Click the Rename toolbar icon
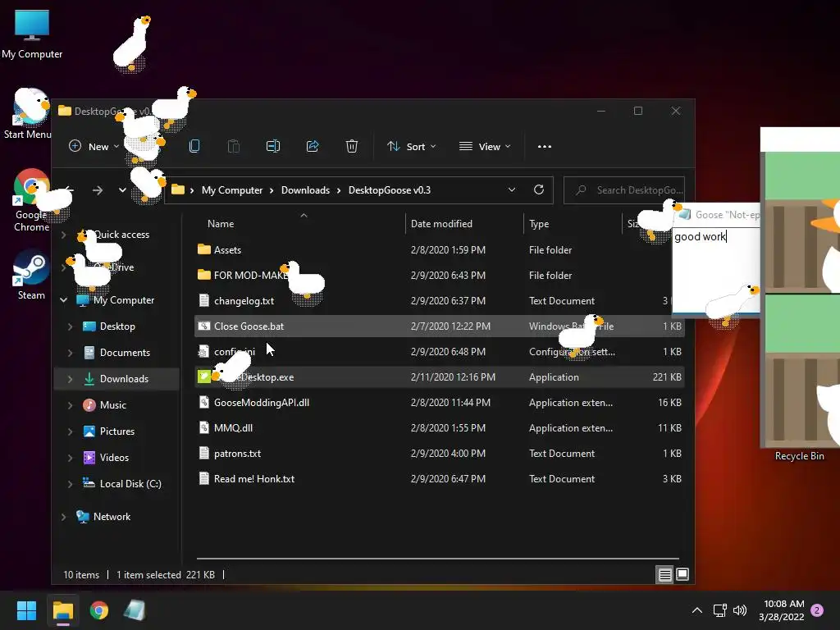The image size is (840, 630). [273, 146]
